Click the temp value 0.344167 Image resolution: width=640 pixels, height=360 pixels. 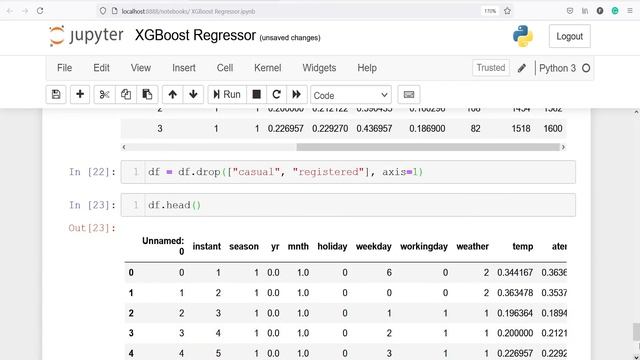click(515, 272)
